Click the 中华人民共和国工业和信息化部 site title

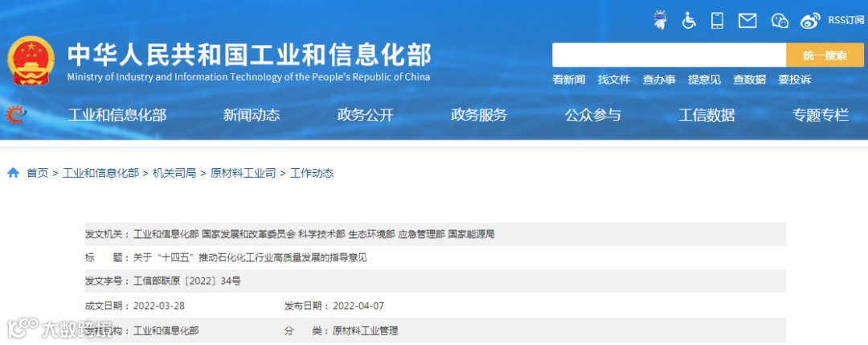coord(249,55)
